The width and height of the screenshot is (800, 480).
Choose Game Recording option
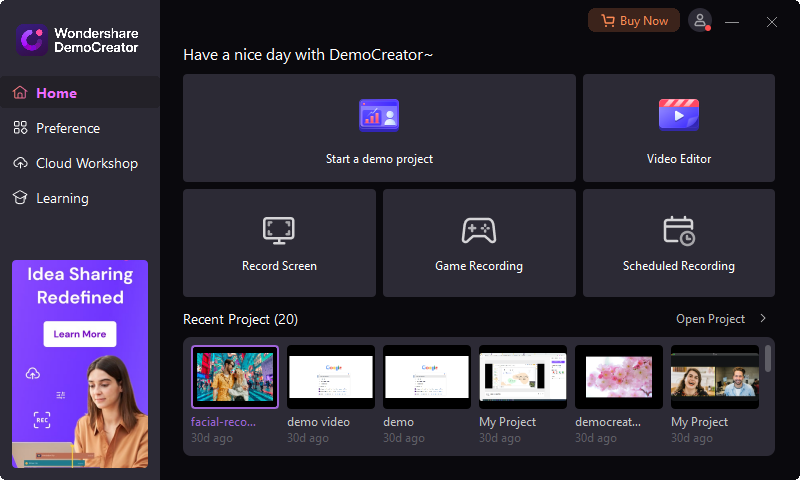(x=479, y=243)
